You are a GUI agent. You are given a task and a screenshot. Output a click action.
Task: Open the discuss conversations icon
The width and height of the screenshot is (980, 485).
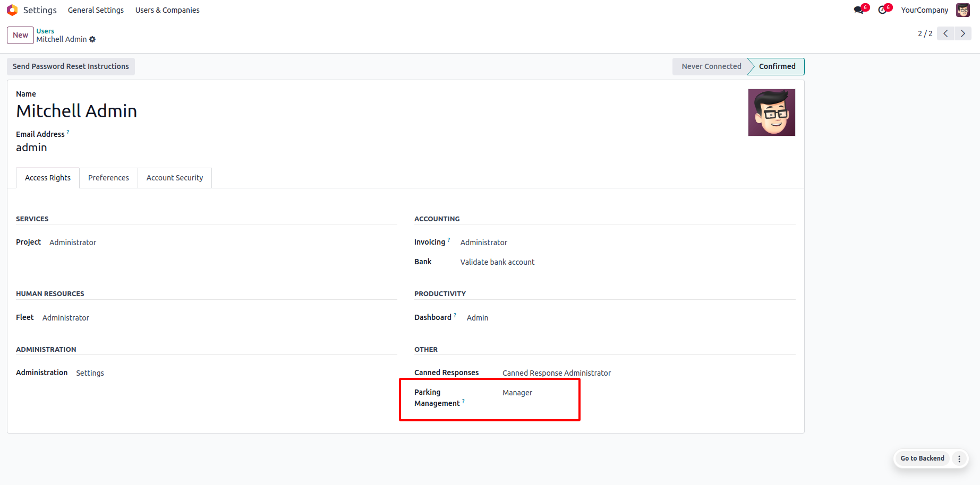(x=858, y=10)
